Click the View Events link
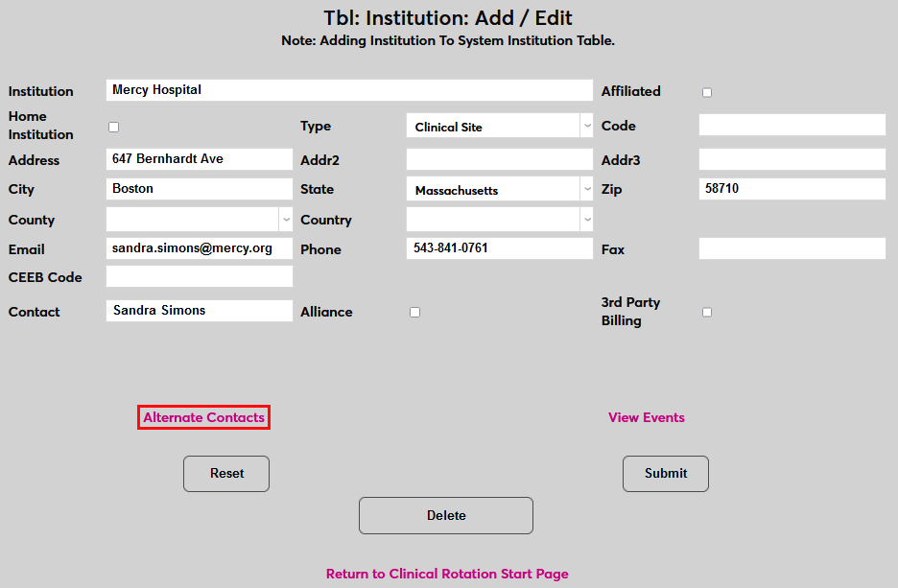Viewport: 898px width, 588px height. [646, 417]
